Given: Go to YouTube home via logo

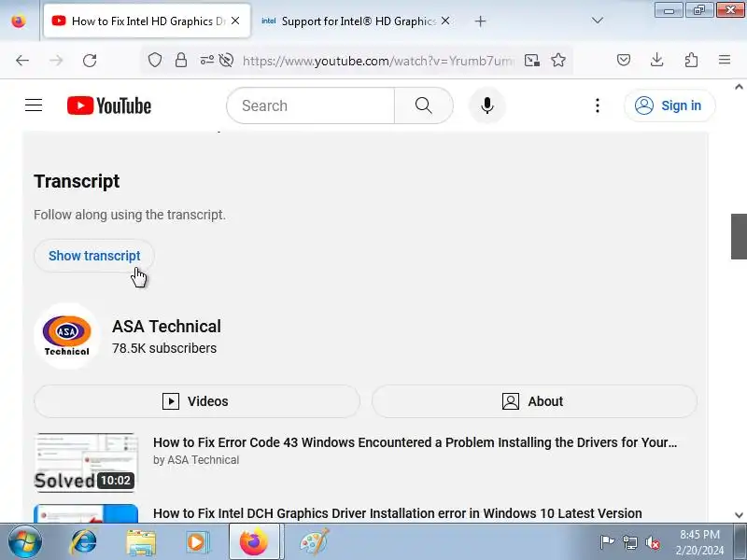Looking at the screenshot, I should (109, 105).
